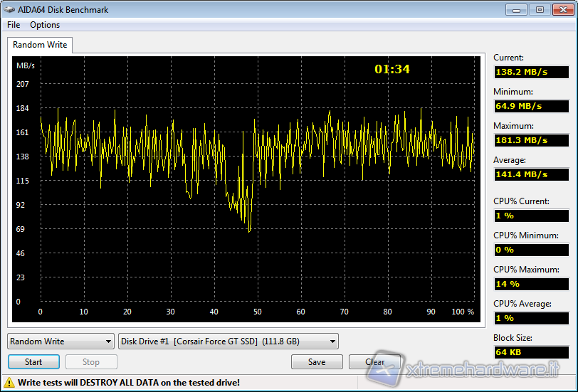578x392 pixels.
Task: Click the Maximum speed value 181.3 MB/s
Action: [x=531, y=140]
